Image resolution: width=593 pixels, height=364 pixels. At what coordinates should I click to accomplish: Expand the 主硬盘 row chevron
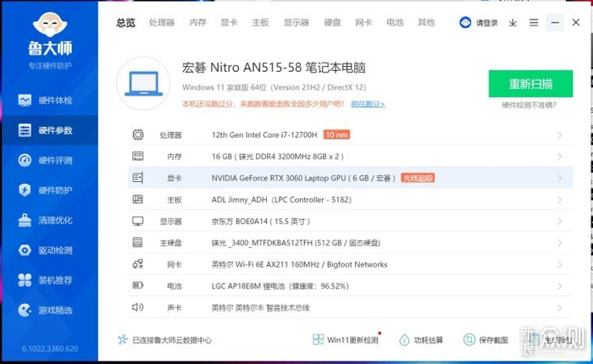(x=559, y=243)
